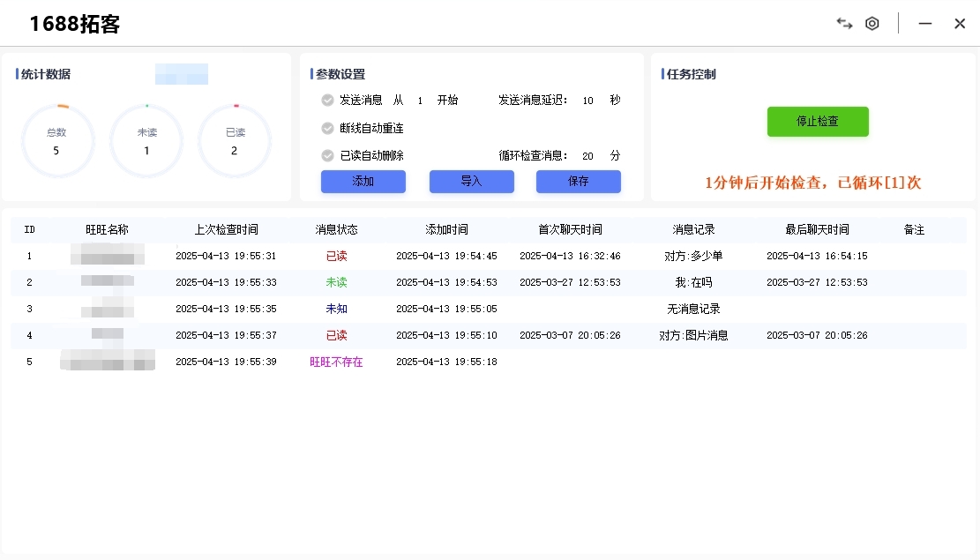Select the 已读 status in row 4

point(336,336)
